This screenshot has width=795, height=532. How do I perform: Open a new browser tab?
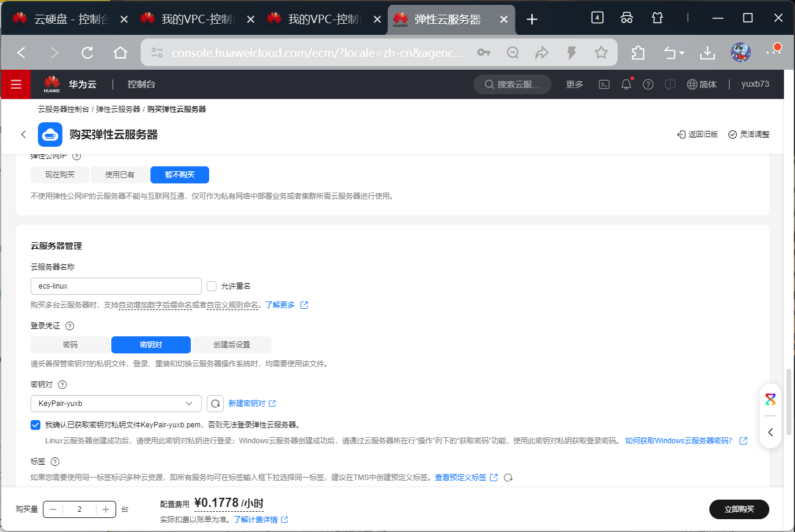point(532,19)
